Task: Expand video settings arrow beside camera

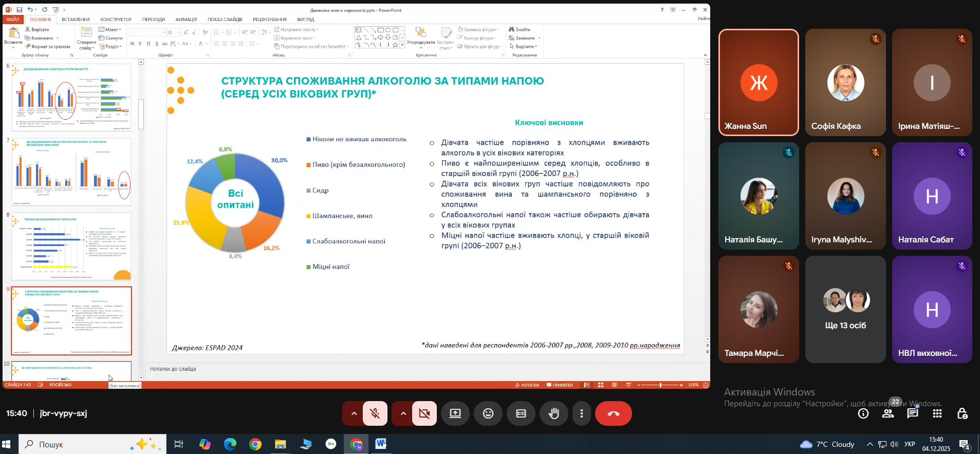Action: pyautogui.click(x=403, y=413)
